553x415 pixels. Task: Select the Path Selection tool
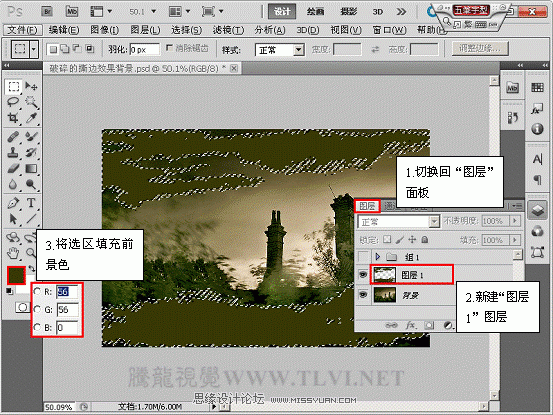(13, 219)
